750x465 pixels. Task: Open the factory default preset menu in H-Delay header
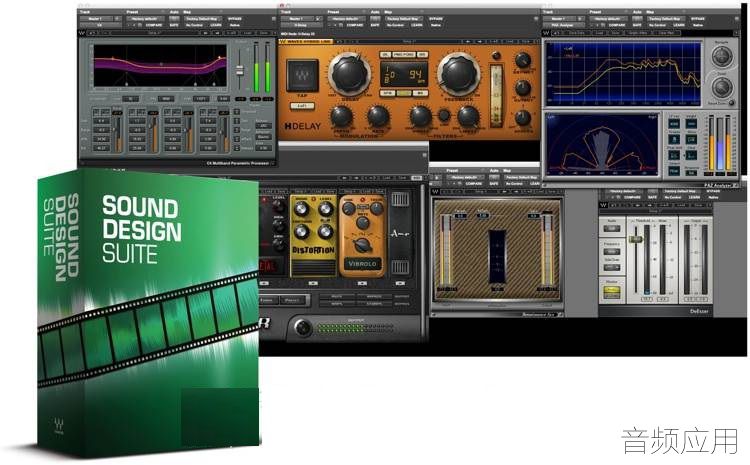click(x=345, y=19)
